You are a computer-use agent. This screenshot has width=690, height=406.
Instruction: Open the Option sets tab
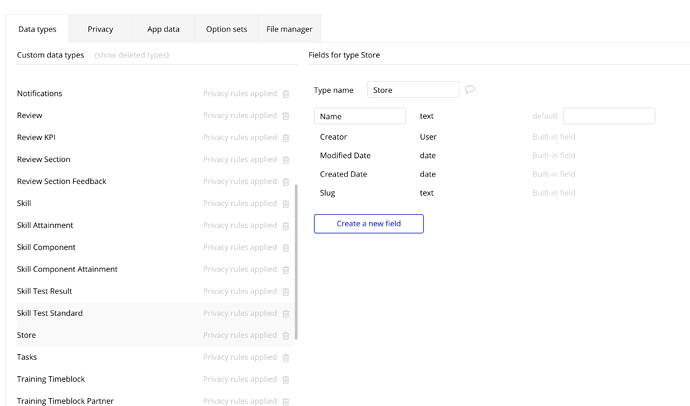coord(227,29)
